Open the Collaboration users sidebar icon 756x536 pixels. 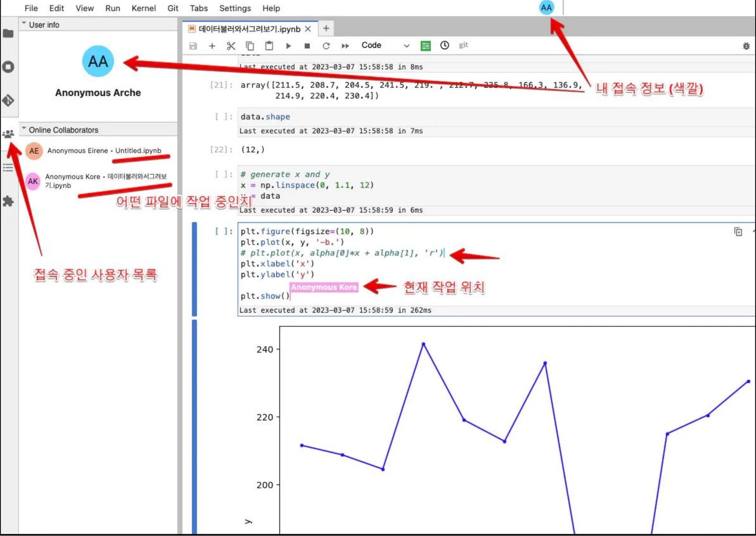tap(8, 134)
